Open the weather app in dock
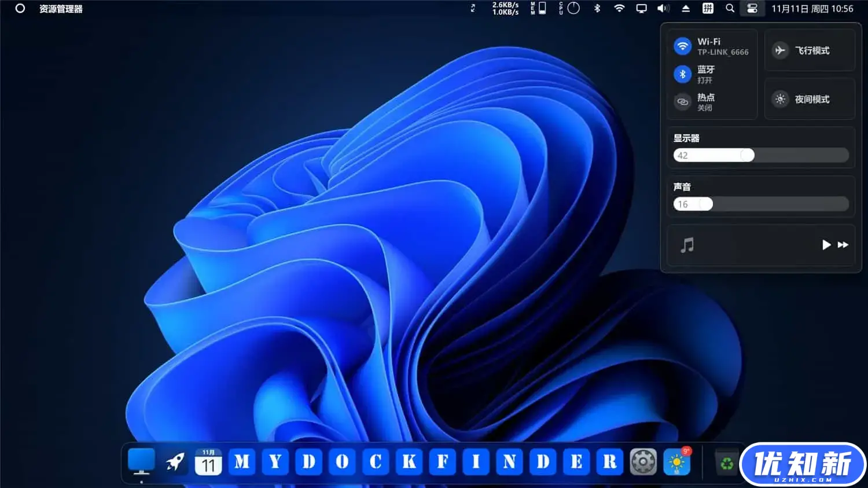Image resolution: width=868 pixels, height=488 pixels. 676,462
